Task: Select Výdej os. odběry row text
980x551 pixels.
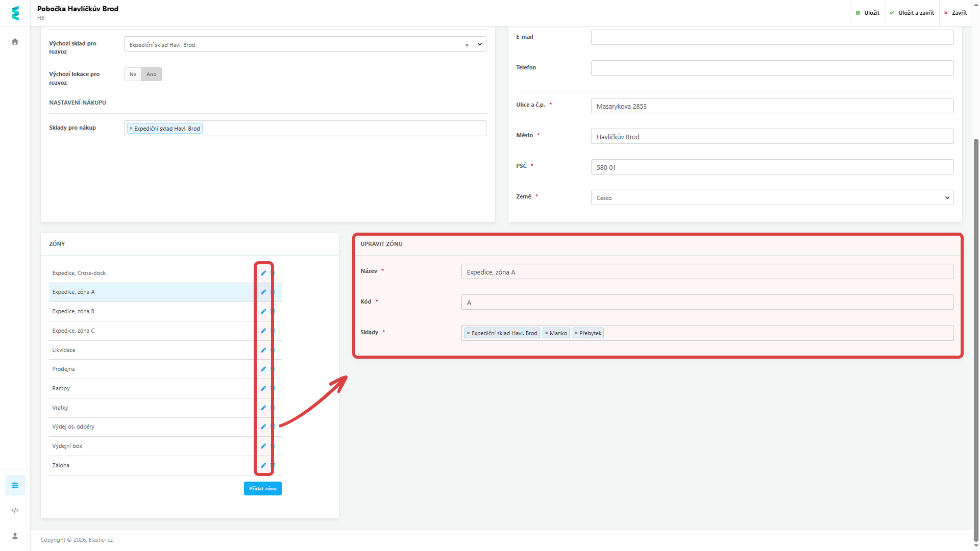Action: [73, 427]
